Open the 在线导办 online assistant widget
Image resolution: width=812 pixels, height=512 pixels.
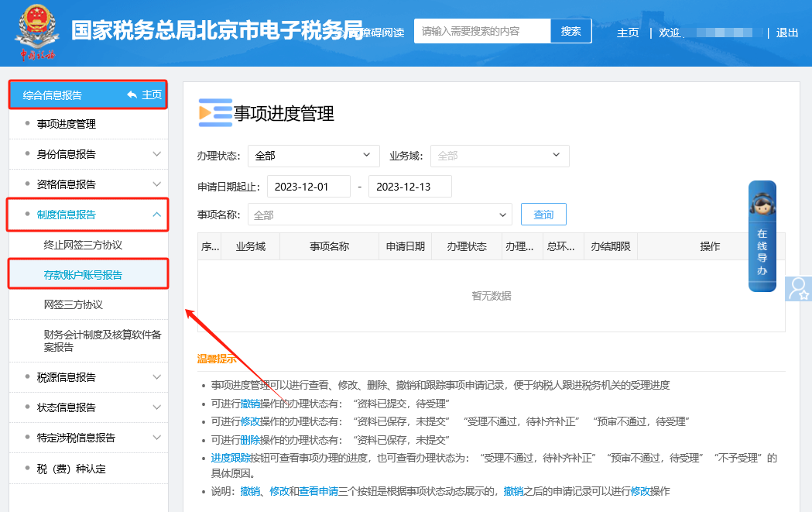click(762, 236)
